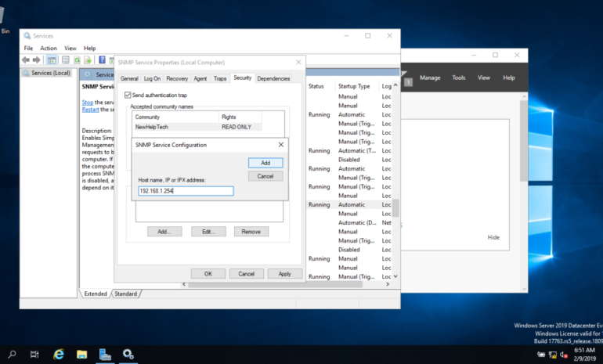Open the View menu in Services
This screenshot has height=364, width=603.
pos(70,48)
